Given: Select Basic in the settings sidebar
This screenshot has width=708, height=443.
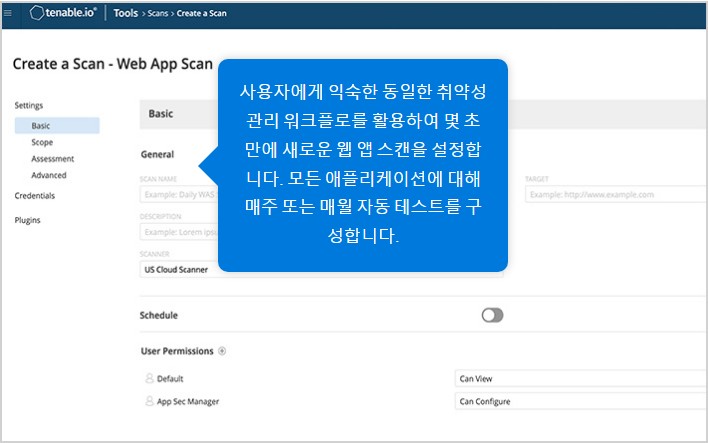Looking at the screenshot, I should [41, 126].
